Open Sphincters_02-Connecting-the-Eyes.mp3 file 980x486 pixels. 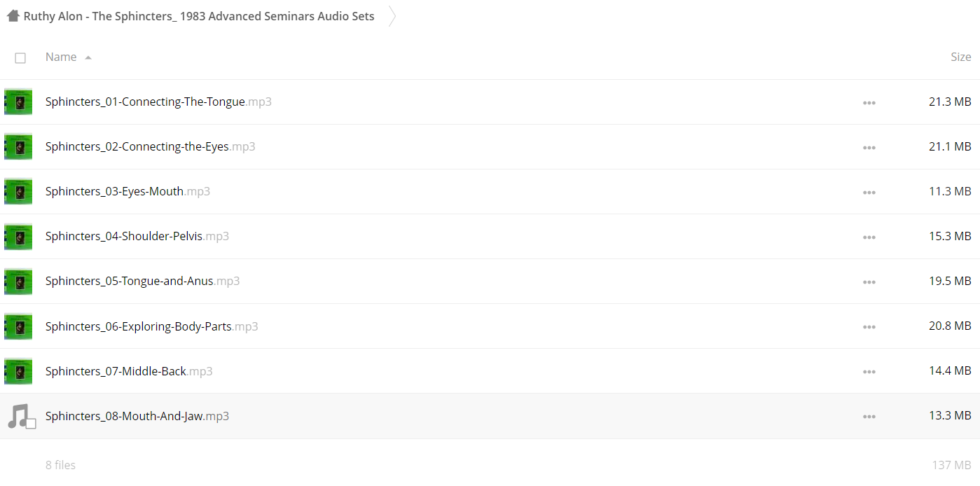pyautogui.click(x=150, y=146)
